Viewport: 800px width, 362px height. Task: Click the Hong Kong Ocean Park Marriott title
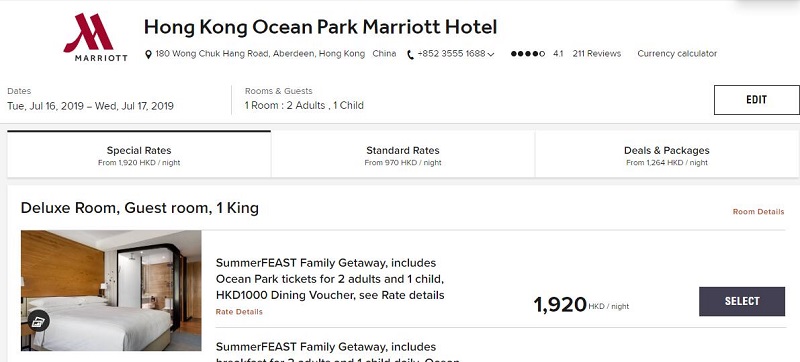320,27
